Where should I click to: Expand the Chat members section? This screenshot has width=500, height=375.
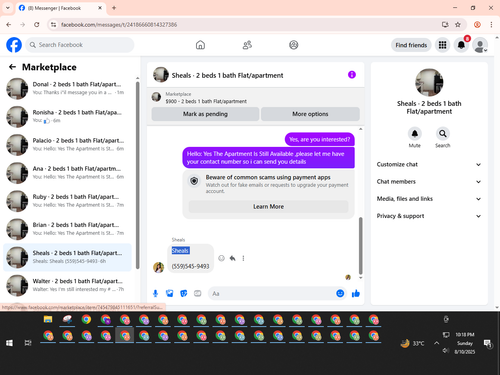tap(429, 182)
